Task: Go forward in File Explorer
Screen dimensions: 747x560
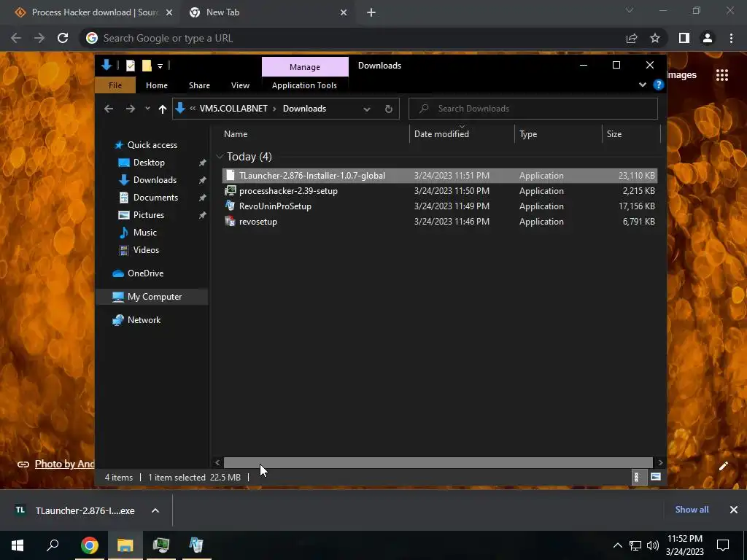Action: (130, 109)
